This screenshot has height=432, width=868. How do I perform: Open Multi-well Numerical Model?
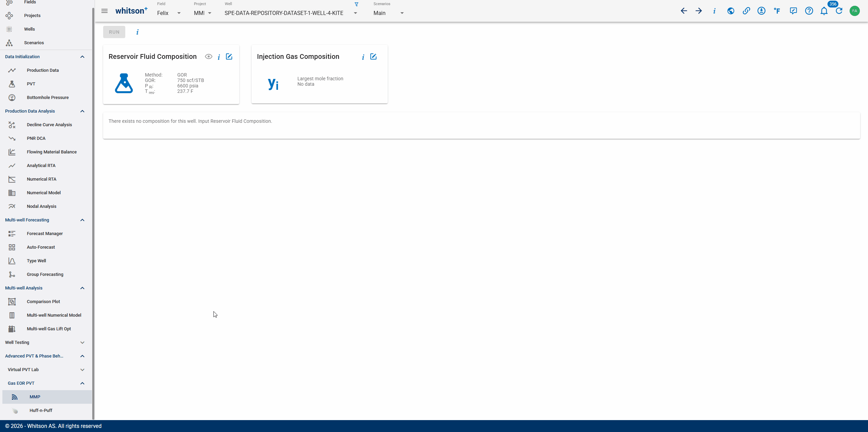pos(46,315)
